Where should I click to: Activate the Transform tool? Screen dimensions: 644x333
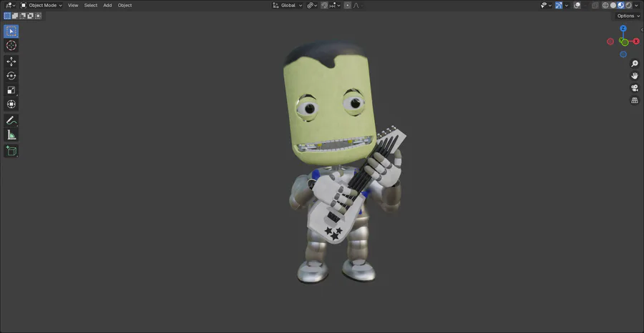pos(11,104)
